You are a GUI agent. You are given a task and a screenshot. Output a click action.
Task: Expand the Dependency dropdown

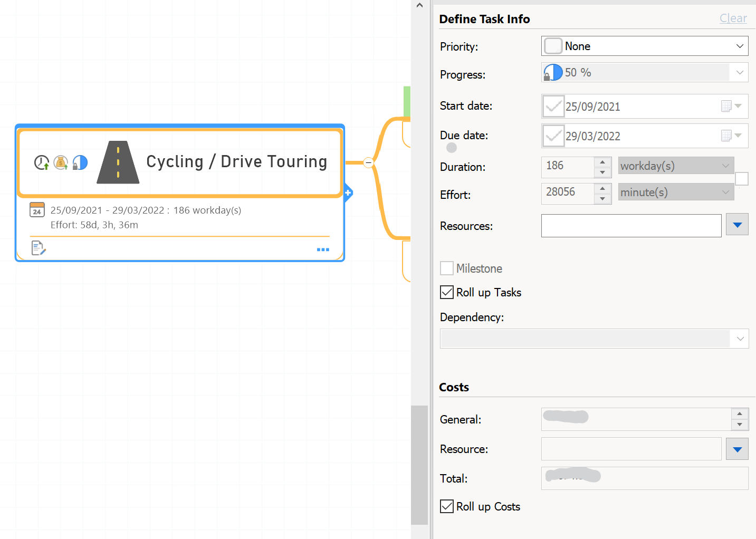coord(740,339)
